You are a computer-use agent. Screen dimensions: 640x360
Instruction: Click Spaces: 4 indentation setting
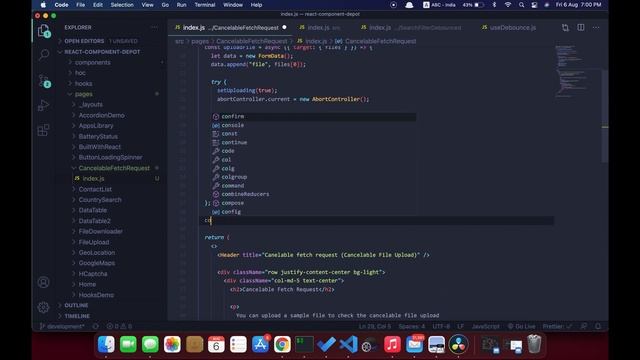pyautogui.click(x=411, y=326)
